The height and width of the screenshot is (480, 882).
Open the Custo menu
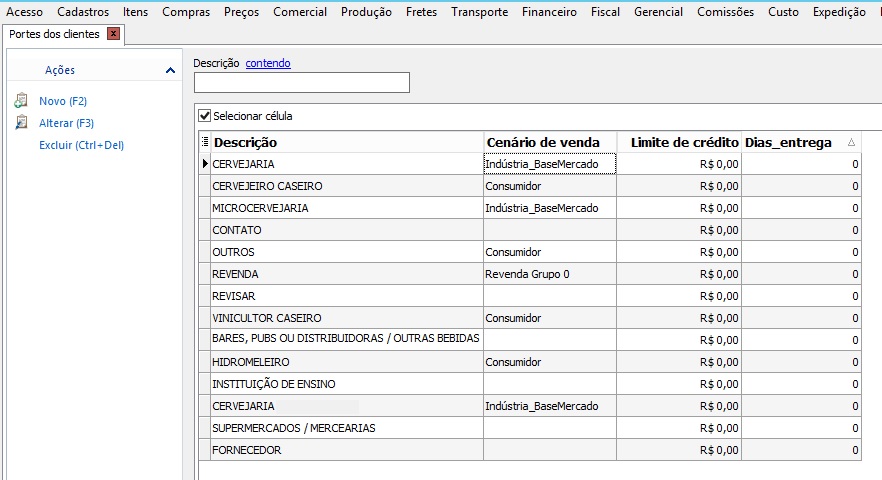click(x=783, y=12)
